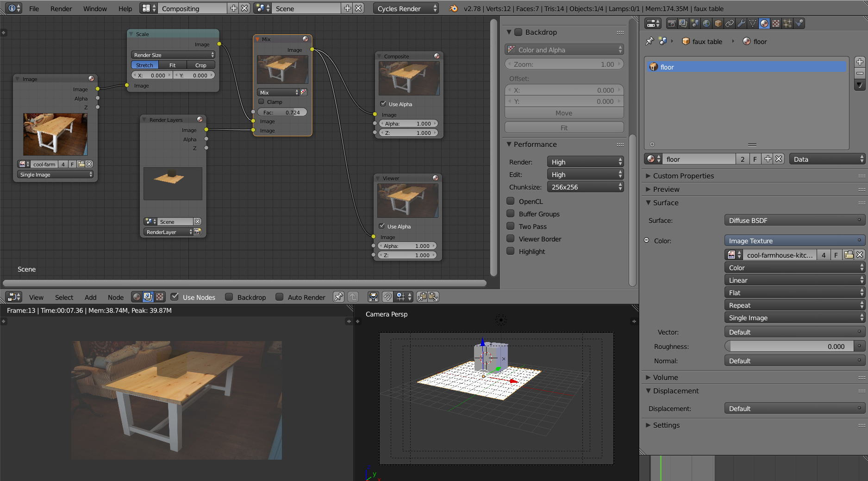Check the Clamp option on Mix node

tap(261, 101)
